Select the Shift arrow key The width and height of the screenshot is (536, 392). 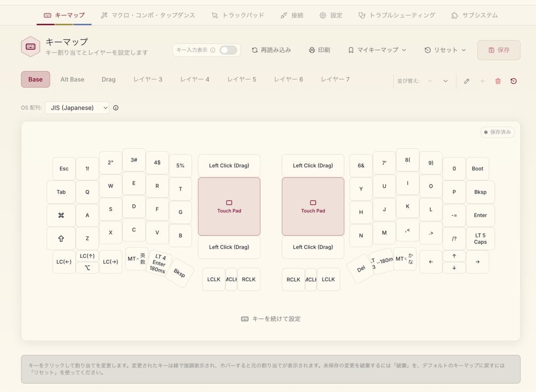61,238
